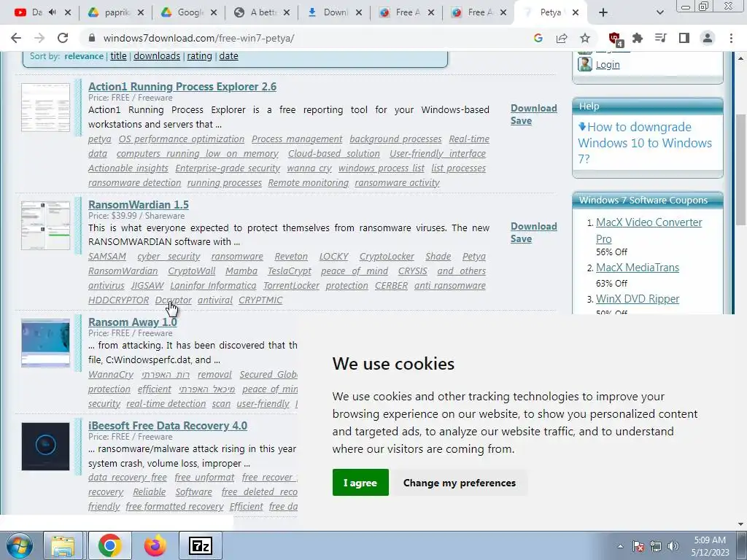
Task: Click the 'ransomware detection' tag
Action: pyautogui.click(x=135, y=182)
